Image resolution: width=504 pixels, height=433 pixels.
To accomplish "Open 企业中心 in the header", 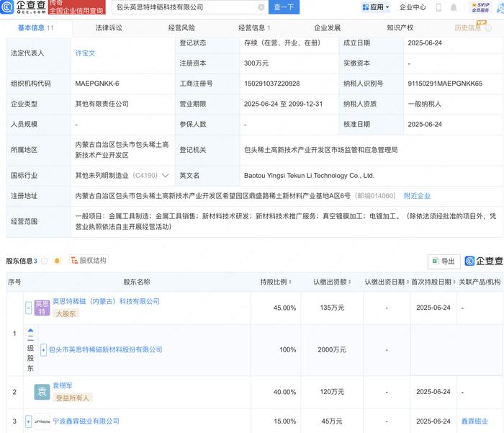I will [413, 7].
